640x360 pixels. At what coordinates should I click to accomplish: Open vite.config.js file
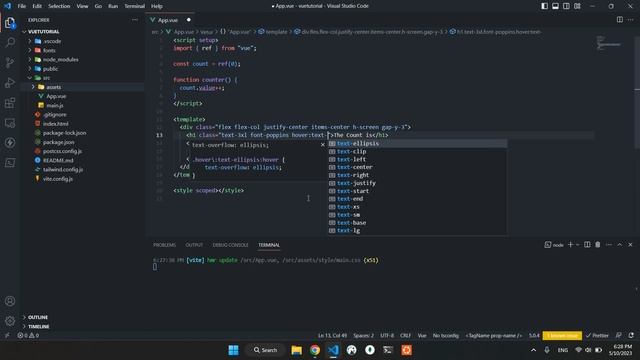pyautogui.click(x=58, y=179)
